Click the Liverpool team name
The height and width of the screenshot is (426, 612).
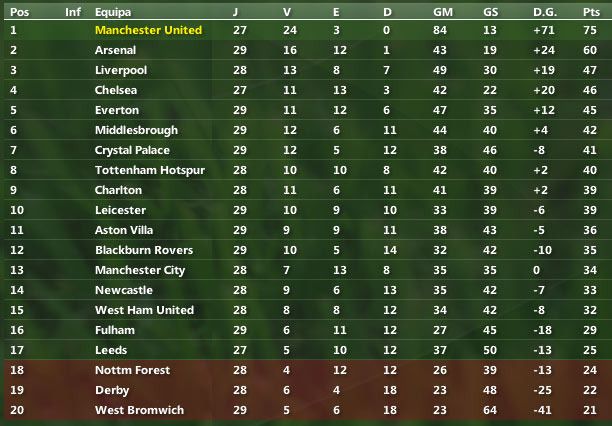(121, 70)
